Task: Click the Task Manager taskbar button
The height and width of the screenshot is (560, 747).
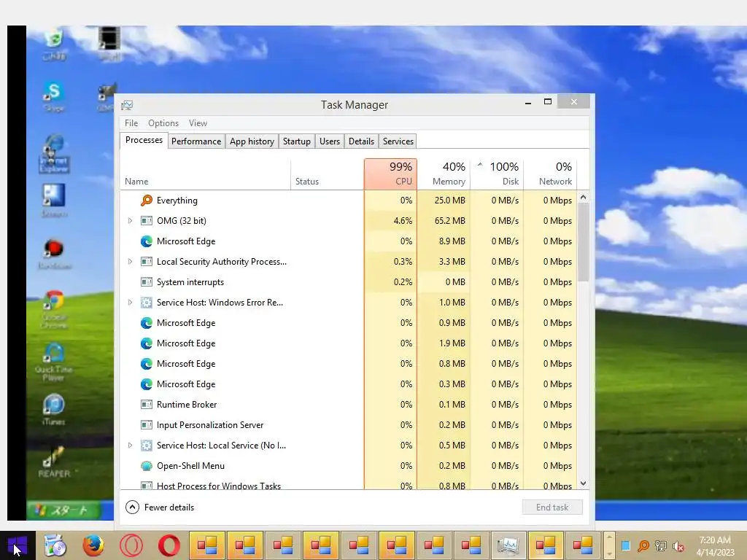Action: 508,545
